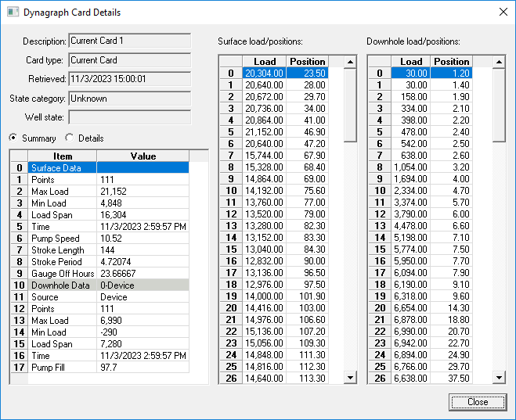
Task: Click the Pump Fill value 97.7
Action: [x=143, y=368]
